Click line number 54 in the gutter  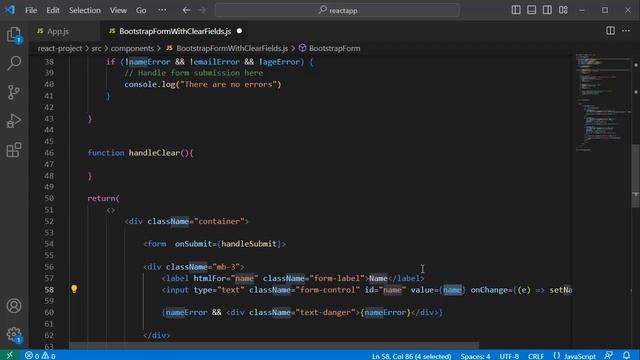pyautogui.click(x=49, y=244)
